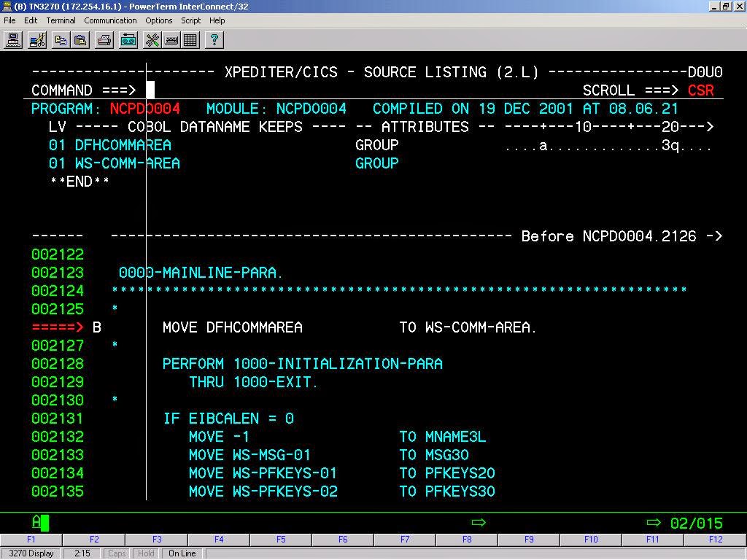The image size is (747, 560).
Task: Open terminal setup with tools icon
Action: tap(152, 40)
